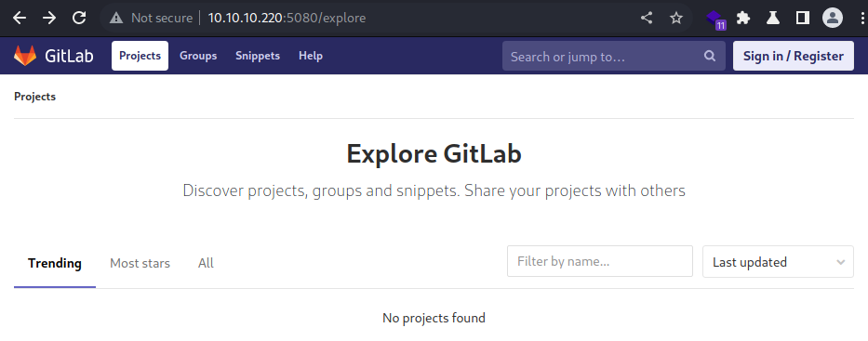Open the Chrome Labs flask icon
The height and width of the screenshot is (341, 868).
point(773,19)
